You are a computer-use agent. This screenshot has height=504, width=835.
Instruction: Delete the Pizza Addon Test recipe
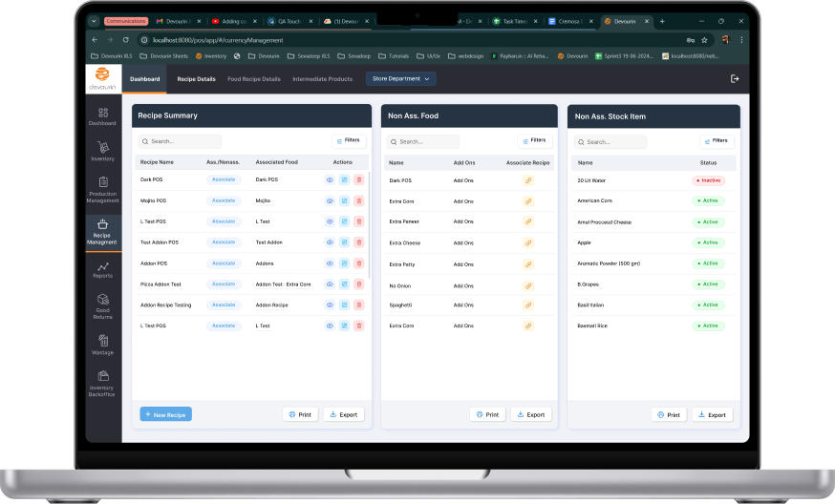[359, 284]
